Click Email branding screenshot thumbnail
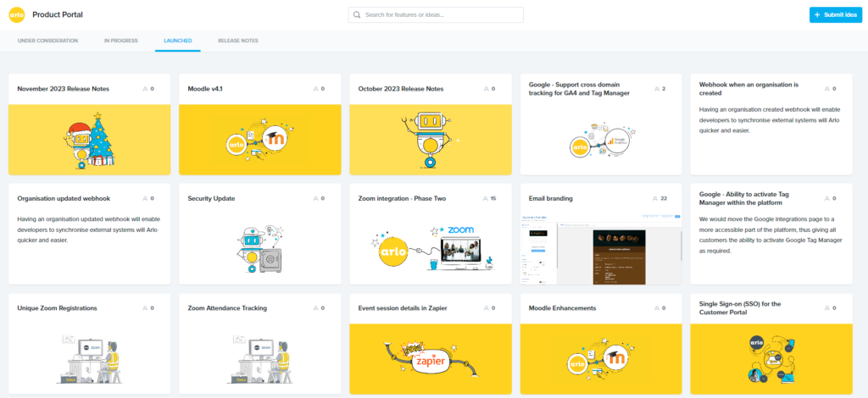 (601, 249)
